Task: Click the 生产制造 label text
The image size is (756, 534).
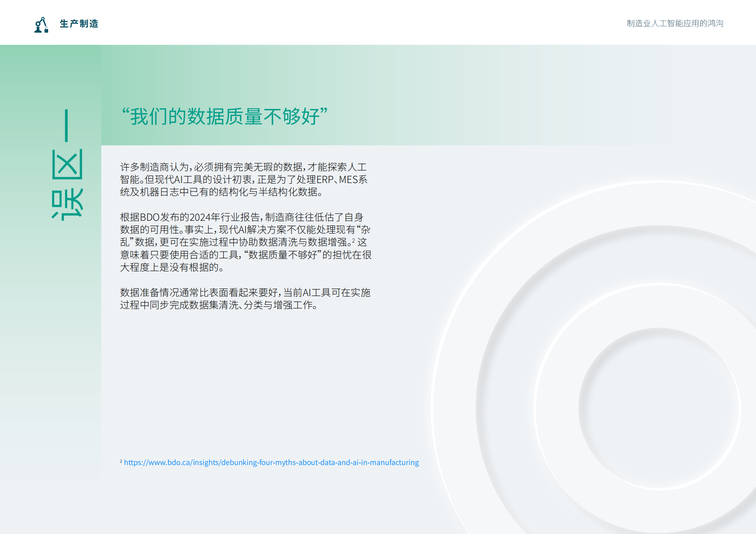Action: pyautogui.click(x=79, y=24)
